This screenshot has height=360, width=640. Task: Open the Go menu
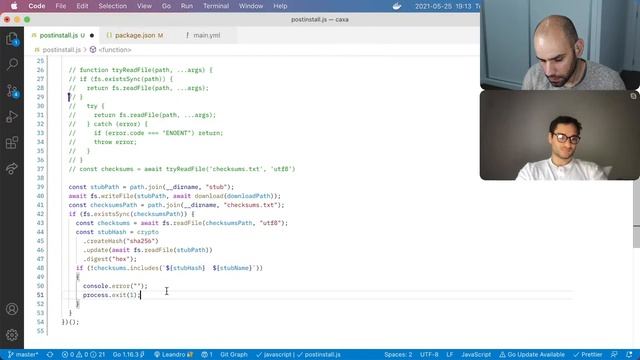coord(166,6)
